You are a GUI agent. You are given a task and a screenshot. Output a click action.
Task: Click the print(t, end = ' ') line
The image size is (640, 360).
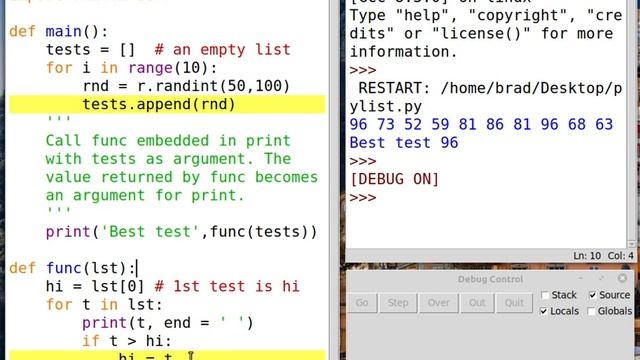tap(168, 323)
